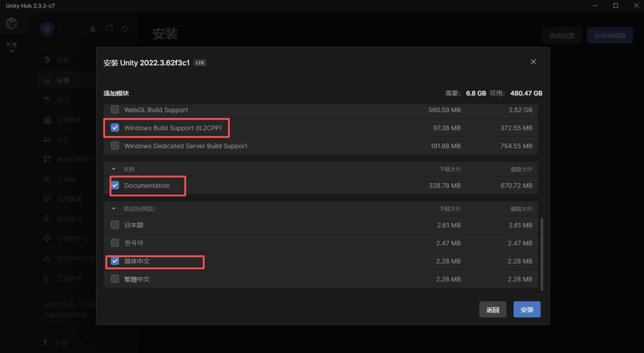The height and width of the screenshot is (353, 644).
Task: Uncheck Windows Build Support (IL2CPP)
Action: tap(115, 128)
